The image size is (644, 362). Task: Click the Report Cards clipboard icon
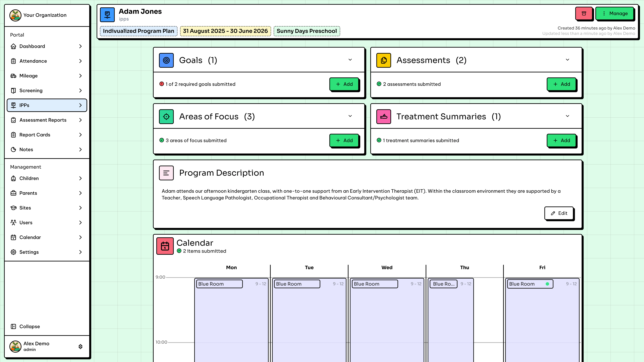coord(14,135)
